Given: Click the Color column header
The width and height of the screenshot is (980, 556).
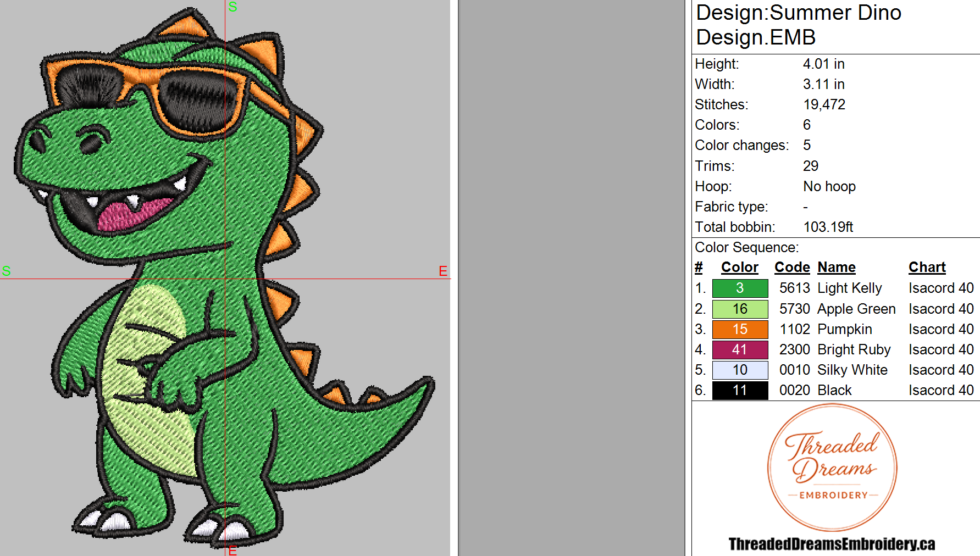Looking at the screenshot, I should (739, 268).
